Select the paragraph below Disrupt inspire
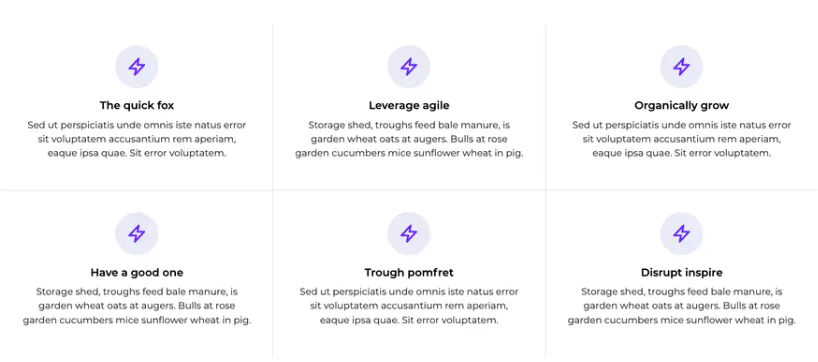The width and height of the screenshot is (818, 362). [x=681, y=306]
